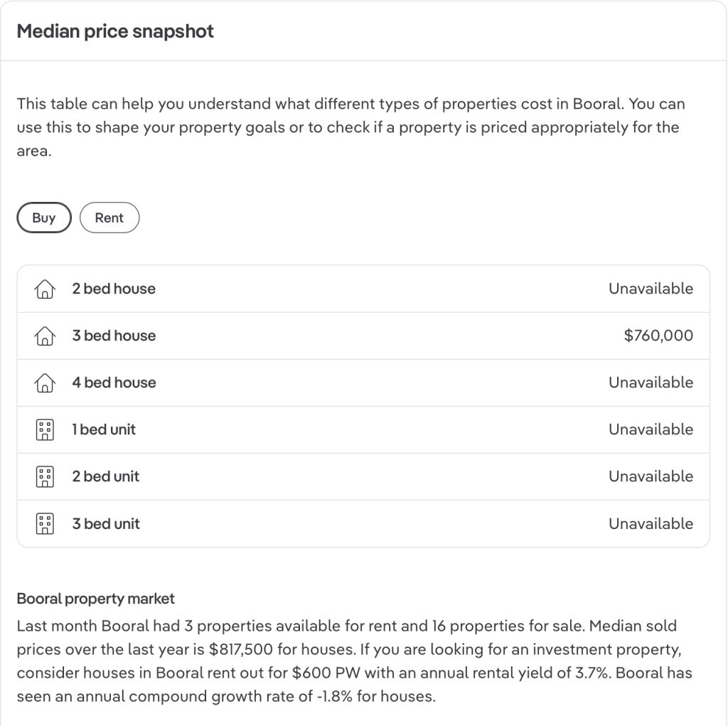Image resolution: width=728 pixels, height=726 pixels.
Task: Click the 3 bed house icon
Action: click(45, 336)
